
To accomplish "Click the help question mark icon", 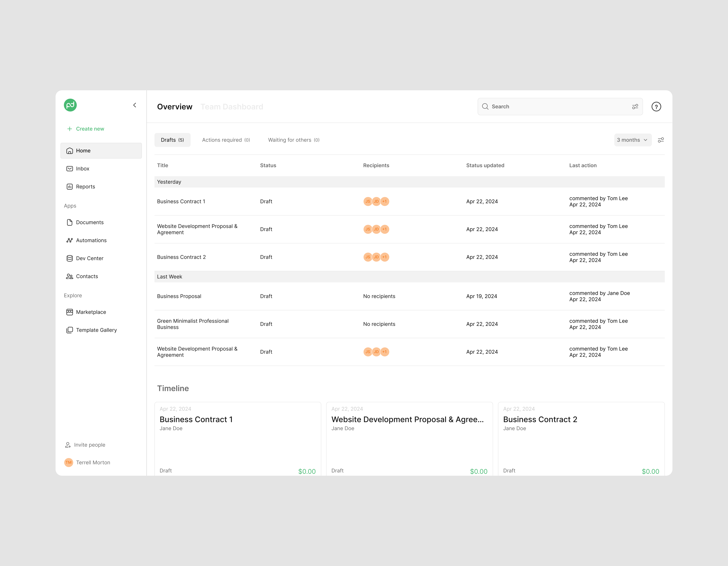I will click(656, 107).
